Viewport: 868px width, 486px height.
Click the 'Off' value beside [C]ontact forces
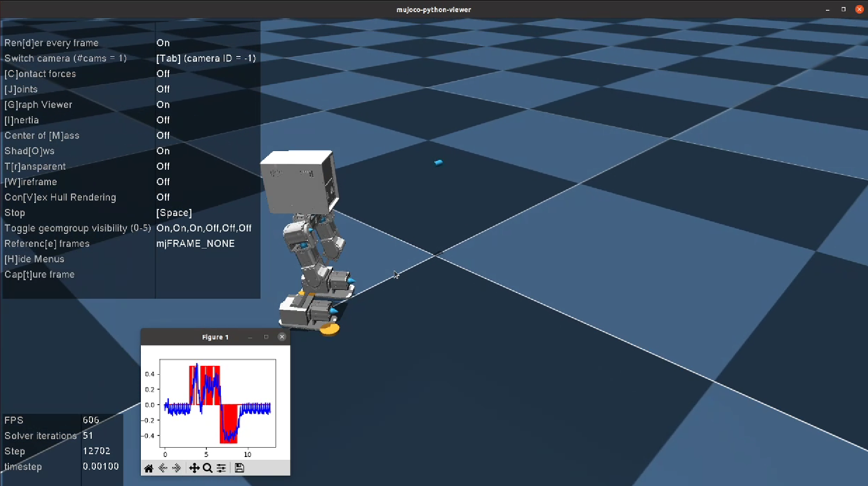click(163, 74)
